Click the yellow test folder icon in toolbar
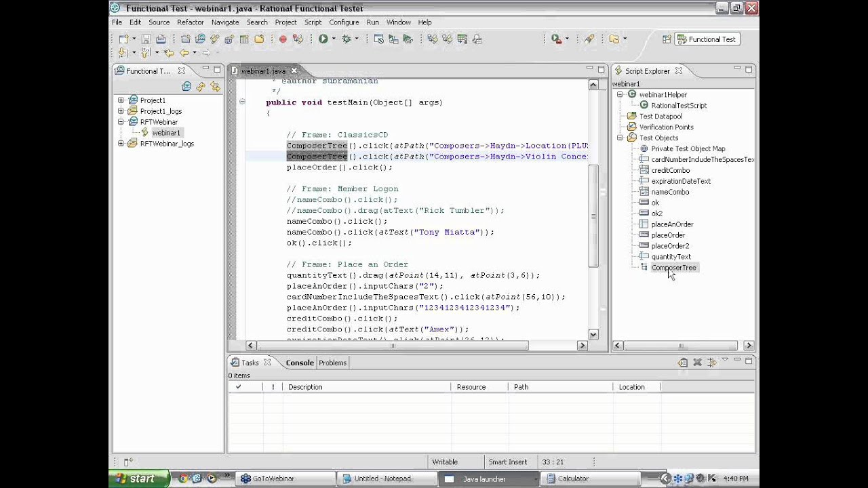The width and height of the screenshot is (868, 488). point(259,39)
